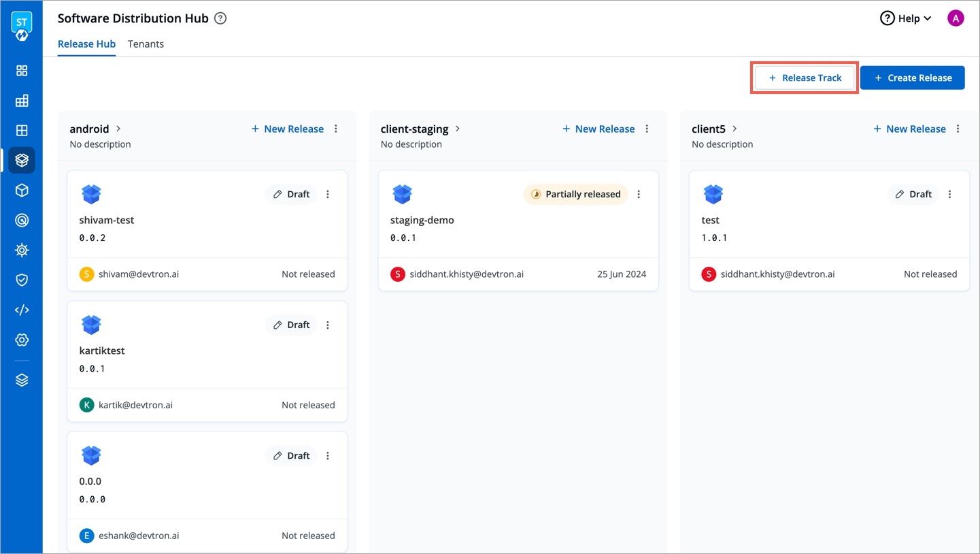Open the code brackets icon in sidebar
The height and width of the screenshot is (554, 980).
tap(22, 310)
